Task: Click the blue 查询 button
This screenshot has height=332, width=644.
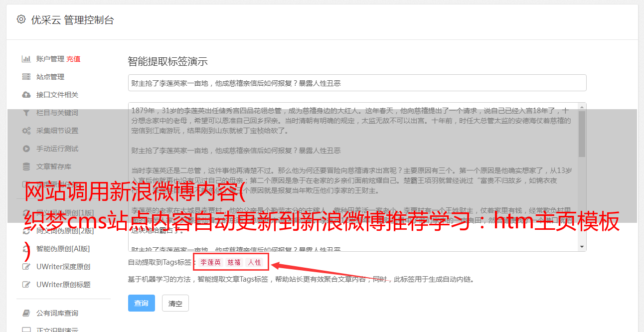Action: coord(142,303)
